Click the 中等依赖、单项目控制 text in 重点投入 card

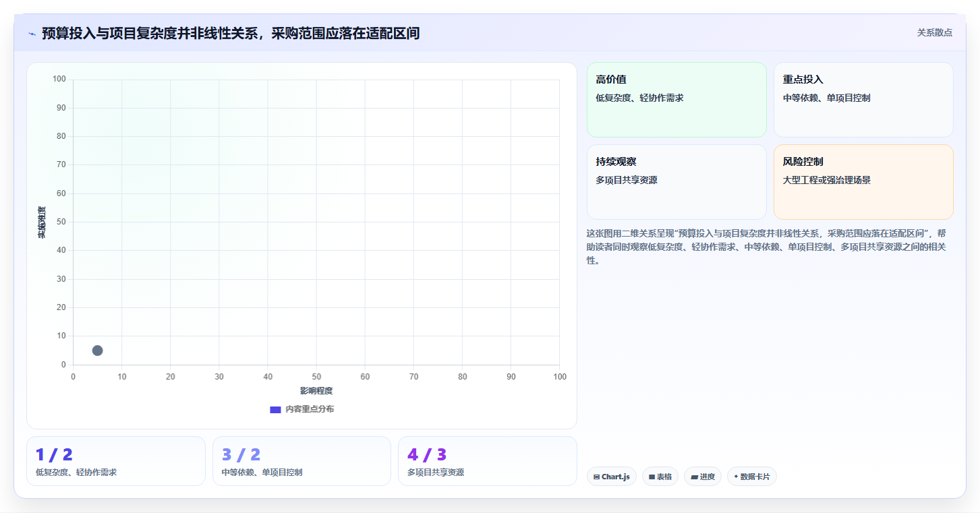pos(827,98)
